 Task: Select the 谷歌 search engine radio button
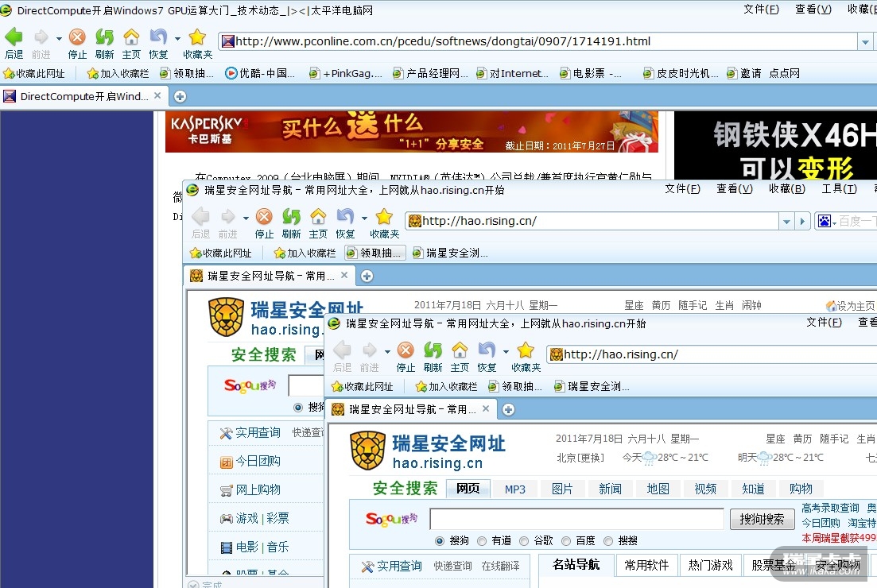(523, 540)
